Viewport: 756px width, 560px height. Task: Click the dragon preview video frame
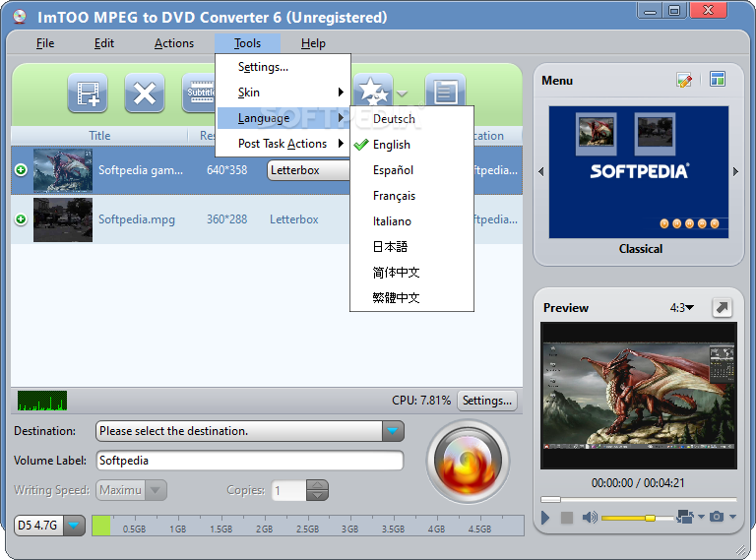tap(638, 397)
